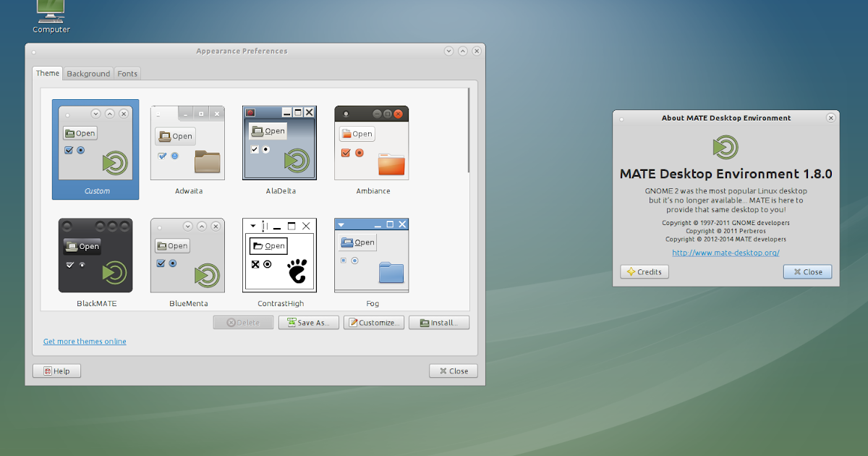Click the Appearance Preferences title bar menu dot
Image resolution: width=868 pixels, height=456 pixels.
pos(34,51)
